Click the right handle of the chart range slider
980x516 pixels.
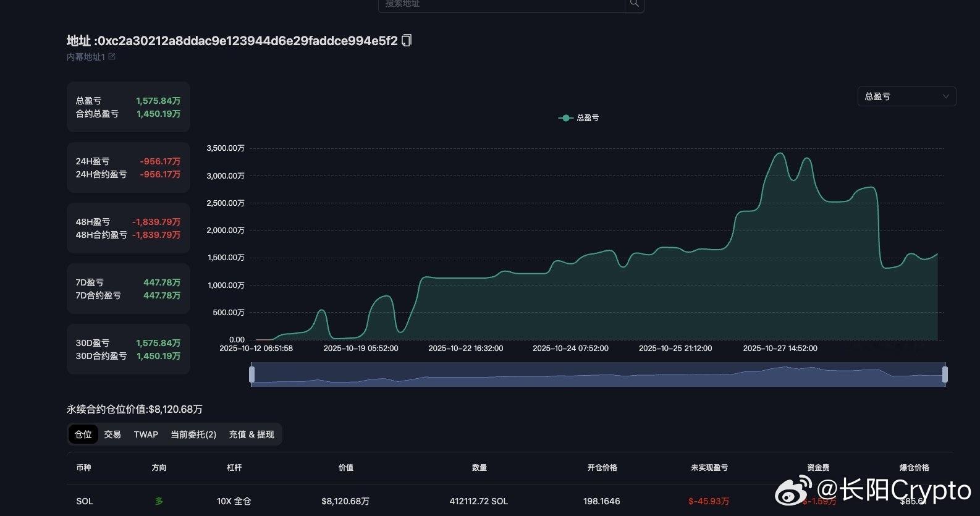point(945,374)
